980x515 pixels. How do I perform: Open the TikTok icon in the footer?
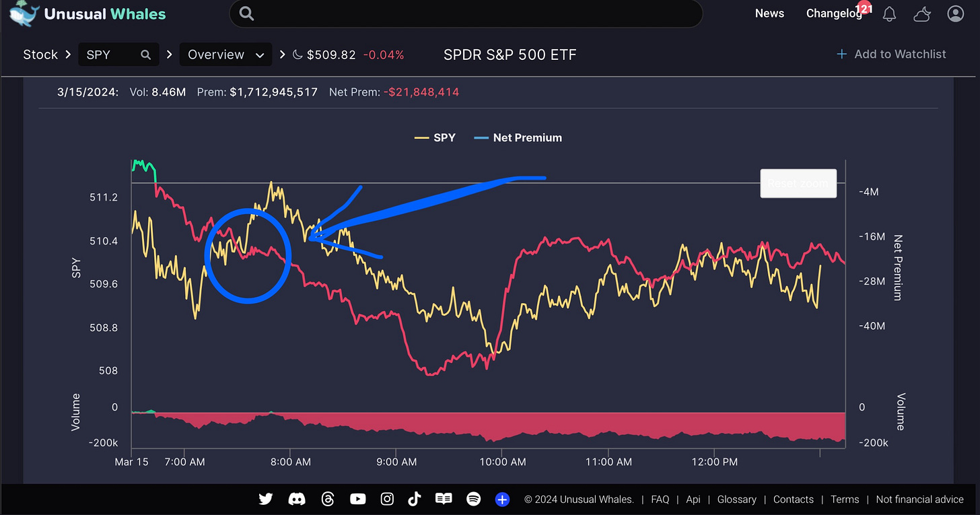[414, 499]
